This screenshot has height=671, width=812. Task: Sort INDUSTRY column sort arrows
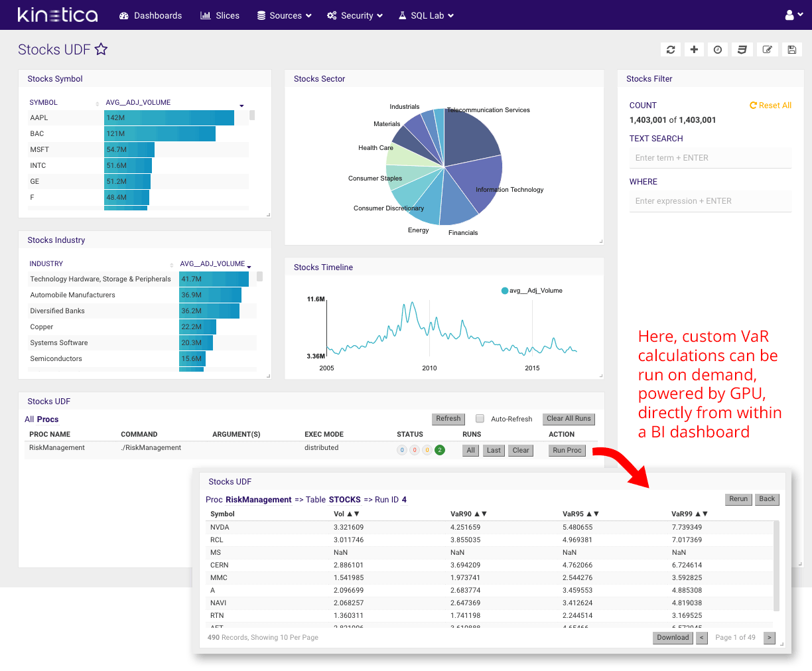coord(172,265)
